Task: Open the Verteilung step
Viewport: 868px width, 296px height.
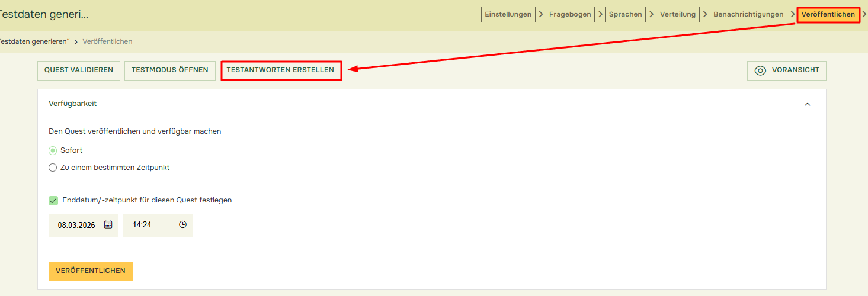Action: (x=678, y=15)
